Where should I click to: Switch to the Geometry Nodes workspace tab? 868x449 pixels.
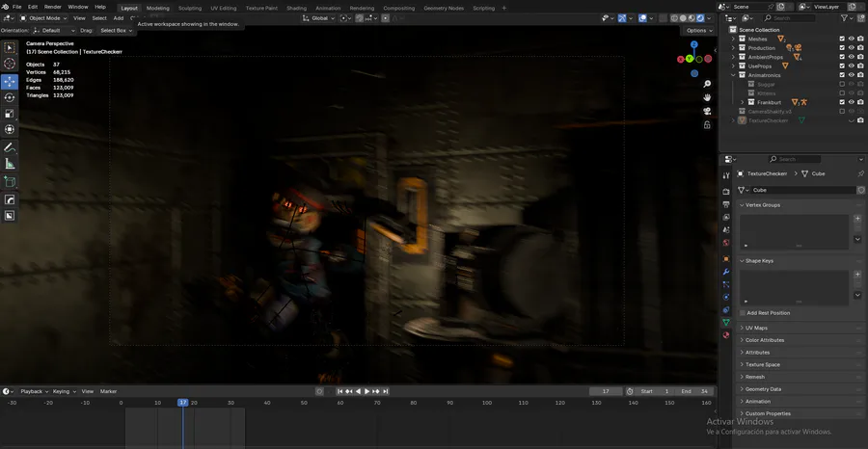(444, 9)
